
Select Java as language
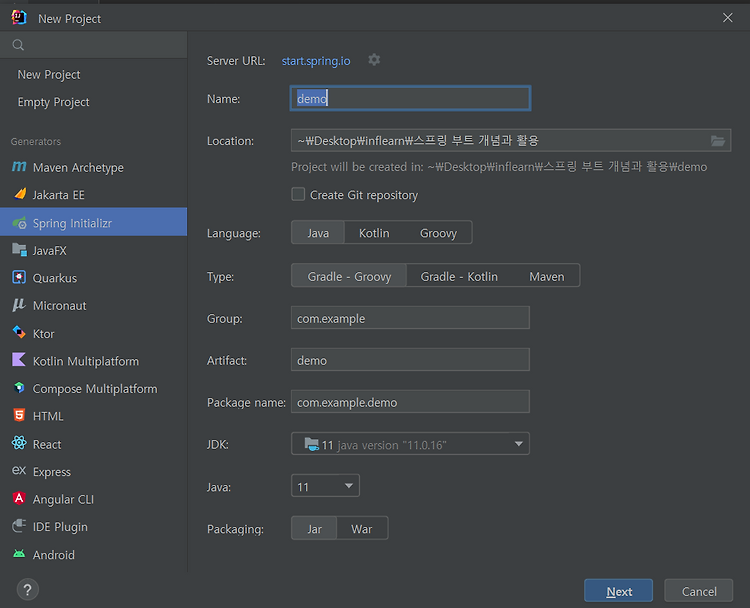318,233
